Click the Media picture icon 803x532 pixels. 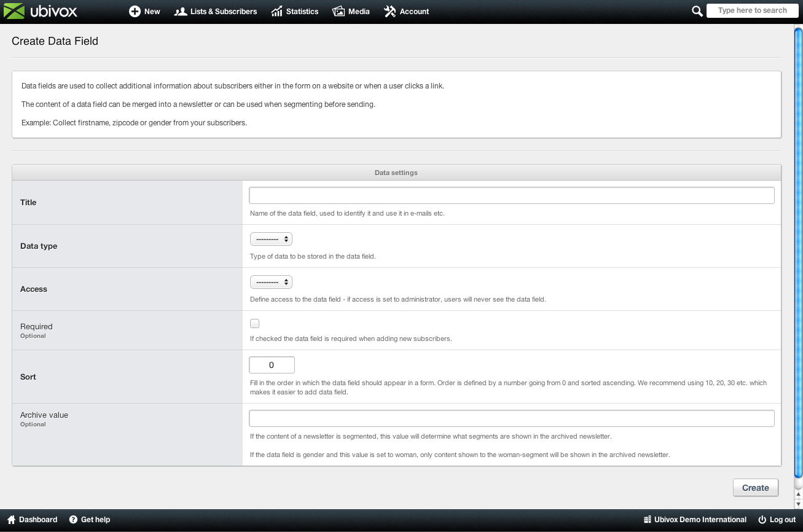point(339,12)
